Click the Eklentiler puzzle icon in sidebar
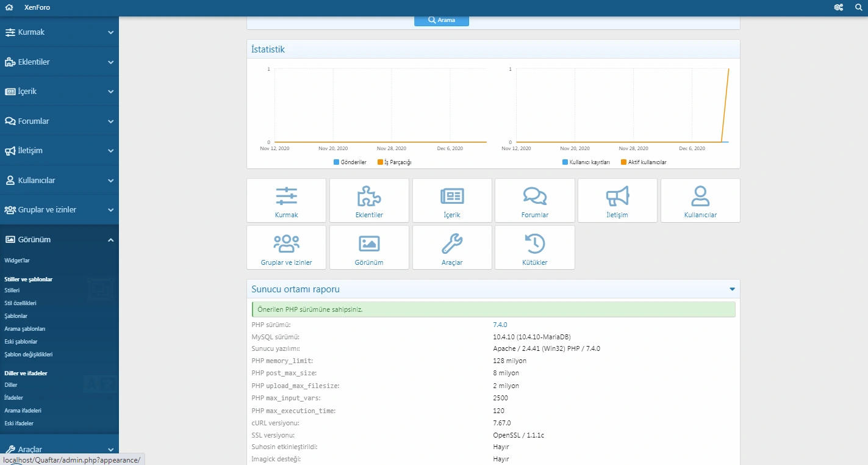The image size is (868, 465). click(x=10, y=62)
